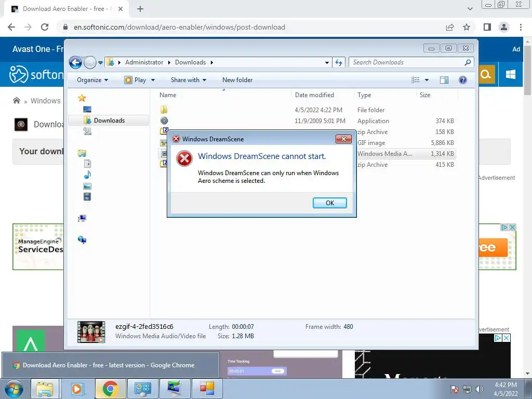Open Windows Media Player from taskbar
The height and width of the screenshot is (399, 532).
click(x=77, y=389)
